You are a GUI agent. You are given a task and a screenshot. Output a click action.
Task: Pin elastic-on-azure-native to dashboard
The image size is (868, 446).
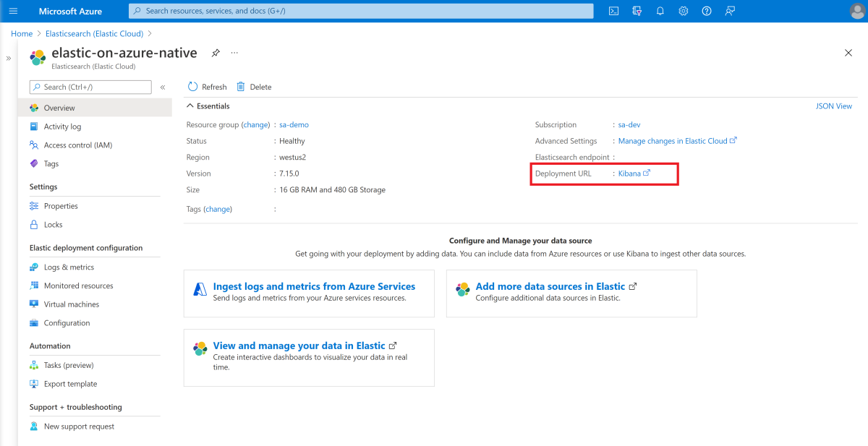(x=216, y=53)
